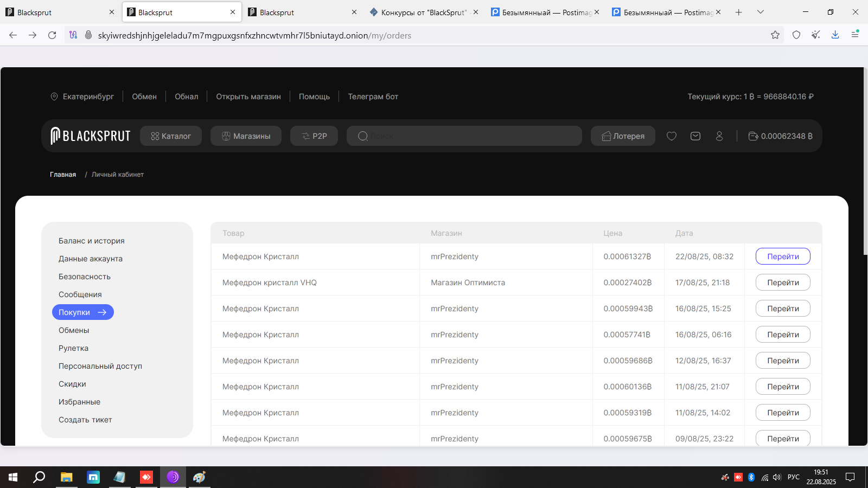Go to Главная in the breadcrumb
This screenshot has width=868, height=488.
coord(63,175)
